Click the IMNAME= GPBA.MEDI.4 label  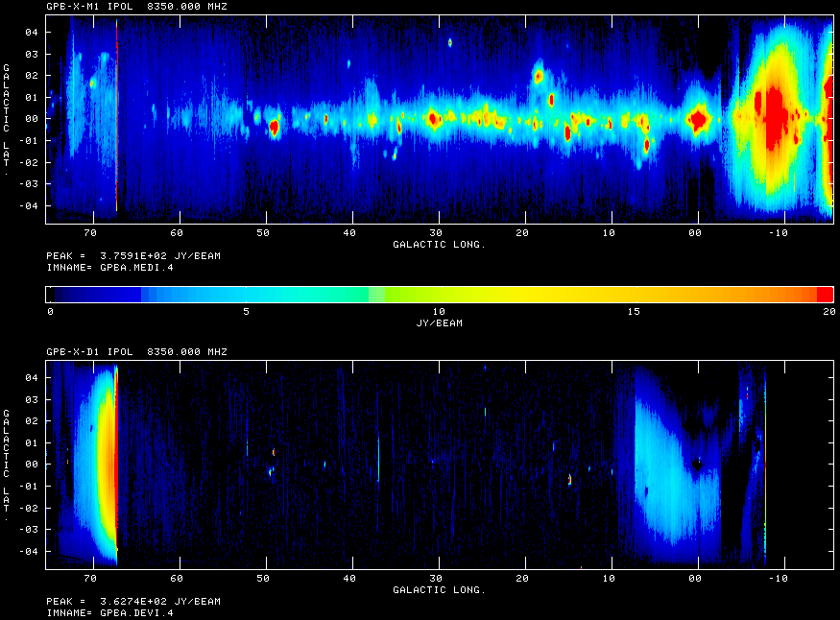pyautogui.click(x=109, y=267)
